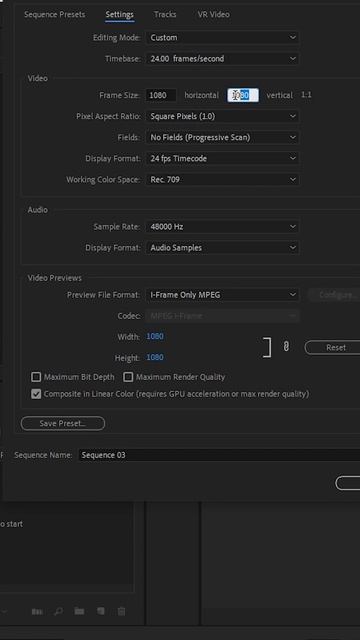Click the New Bin folder icon
The width and height of the screenshot is (360, 640).
click(79, 611)
